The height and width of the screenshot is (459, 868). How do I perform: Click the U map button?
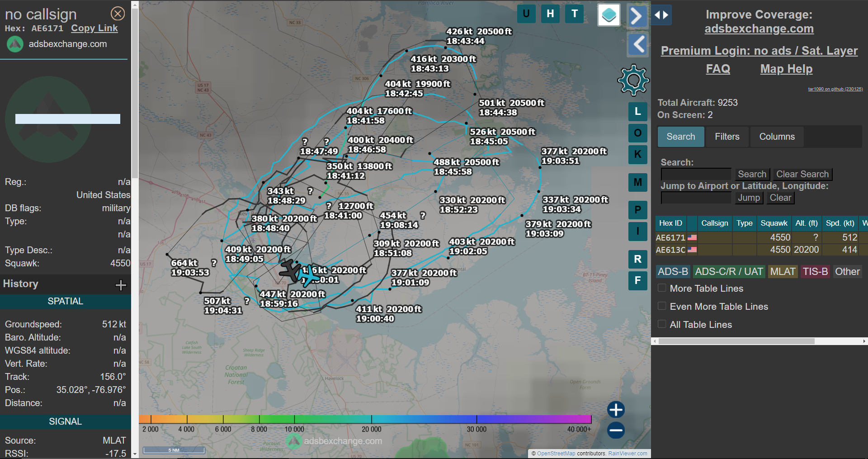tap(526, 14)
